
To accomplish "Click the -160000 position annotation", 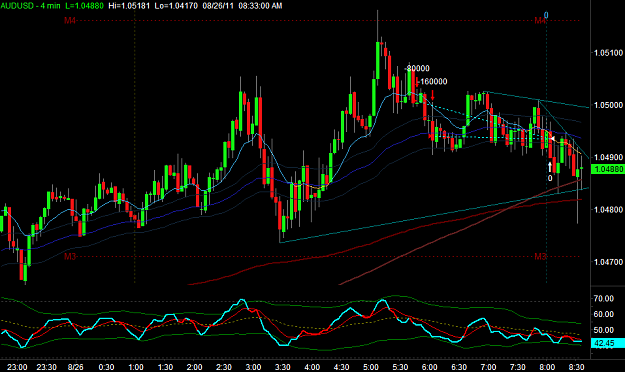I will (x=433, y=81).
